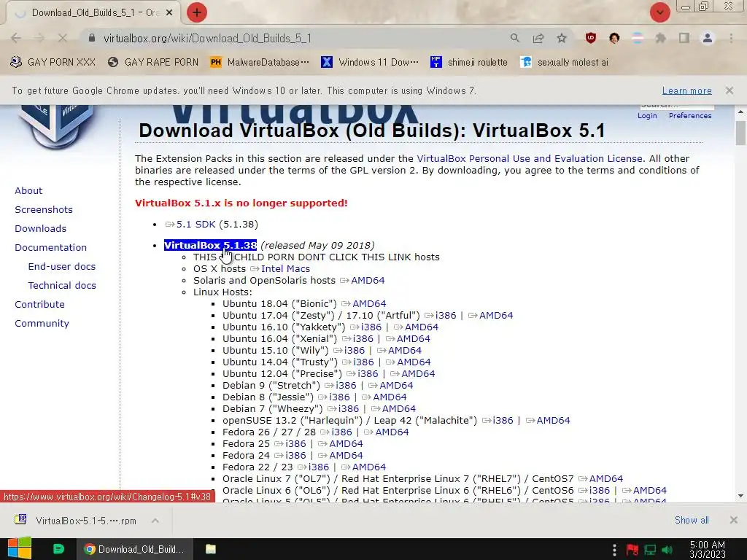Close the downloads shelf at the bottom
This screenshot has height=560, width=747.
(734, 520)
